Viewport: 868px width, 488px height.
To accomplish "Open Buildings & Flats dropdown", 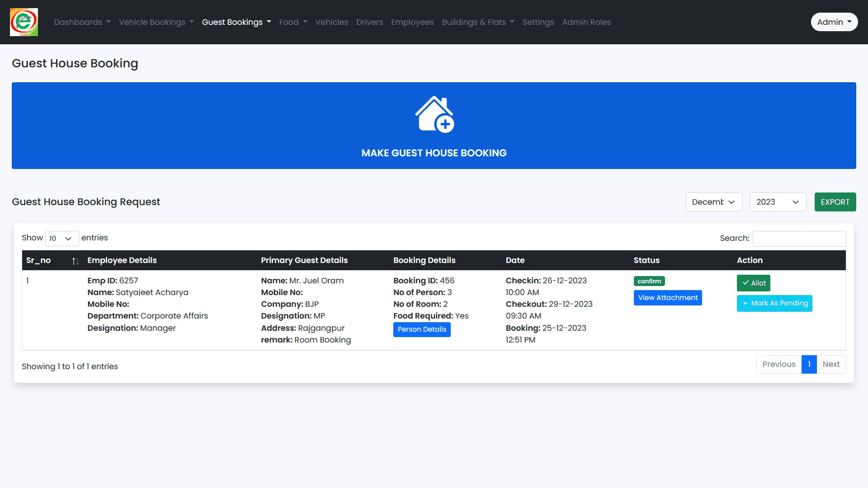I will click(478, 22).
